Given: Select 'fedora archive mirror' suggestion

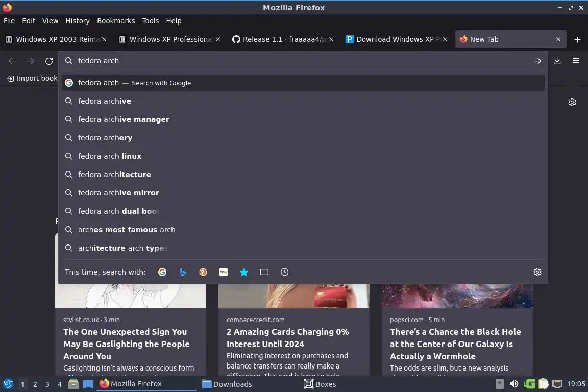Looking at the screenshot, I should [x=303, y=193].
